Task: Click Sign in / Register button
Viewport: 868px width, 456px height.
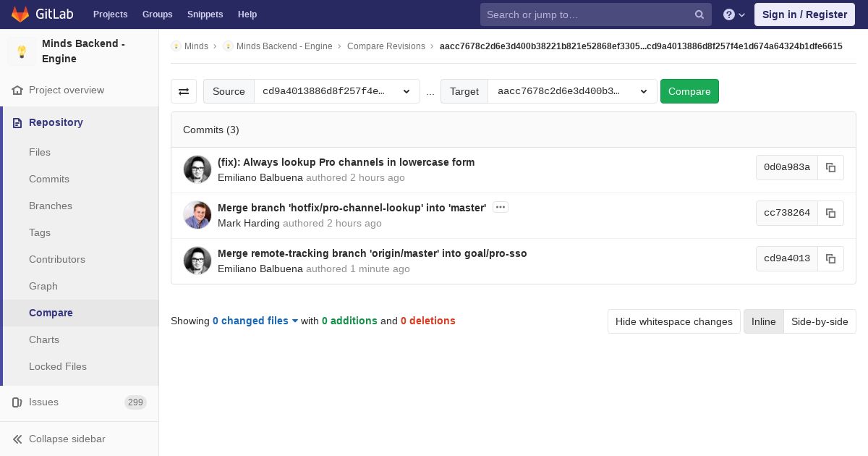Action: (x=804, y=14)
